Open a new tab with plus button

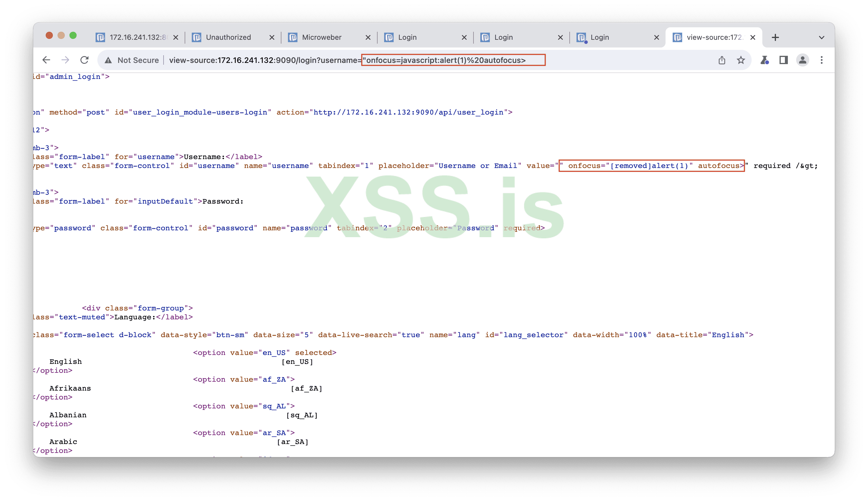[775, 37]
